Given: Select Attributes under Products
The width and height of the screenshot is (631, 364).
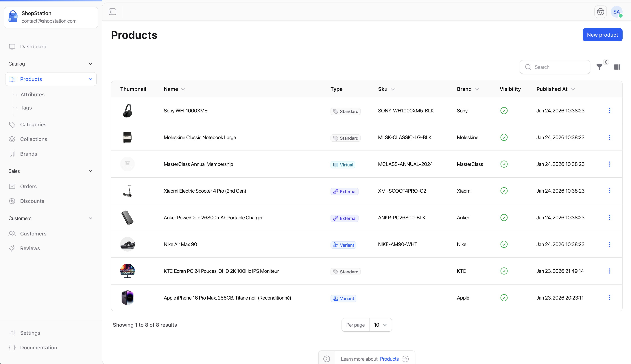Looking at the screenshot, I should [32, 94].
